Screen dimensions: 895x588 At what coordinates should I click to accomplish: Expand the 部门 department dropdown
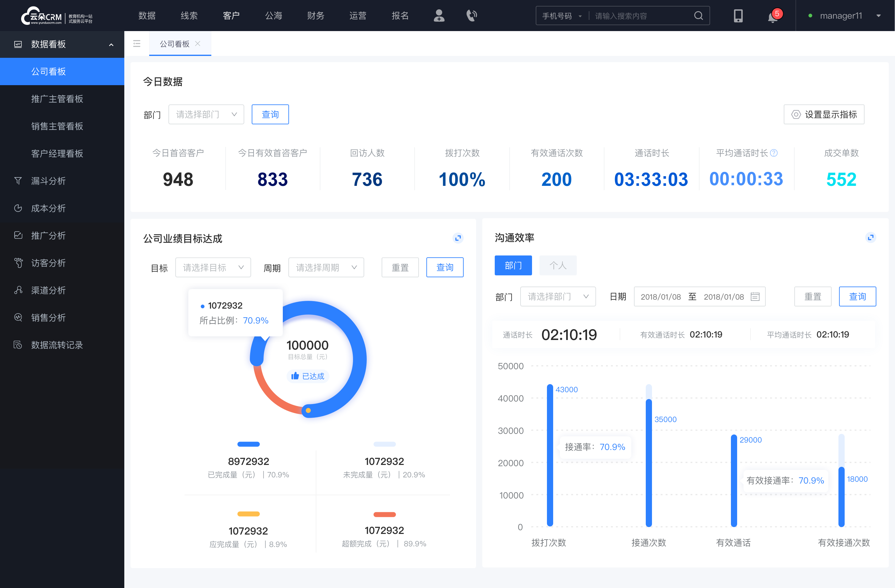[205, 113]
